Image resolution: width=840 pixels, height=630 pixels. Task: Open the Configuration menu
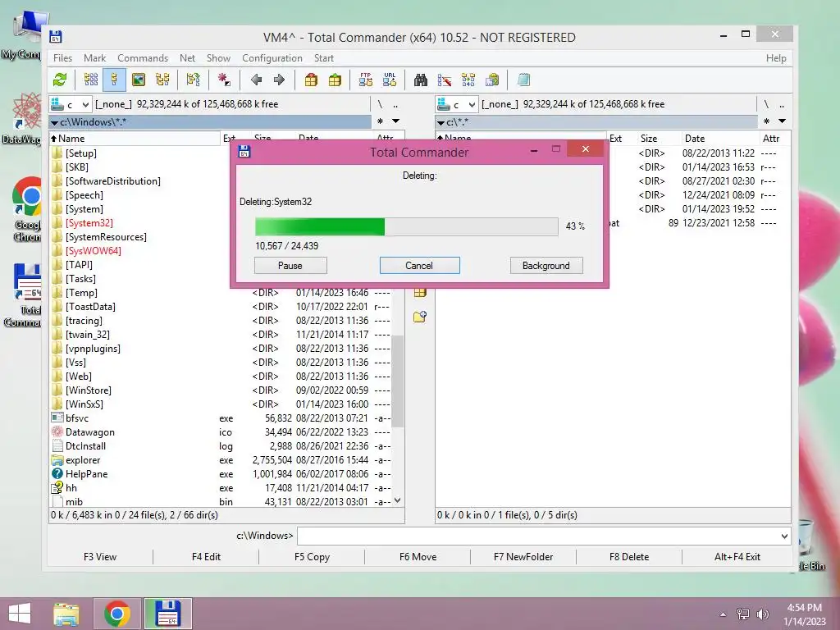click(x=272, y=58)
